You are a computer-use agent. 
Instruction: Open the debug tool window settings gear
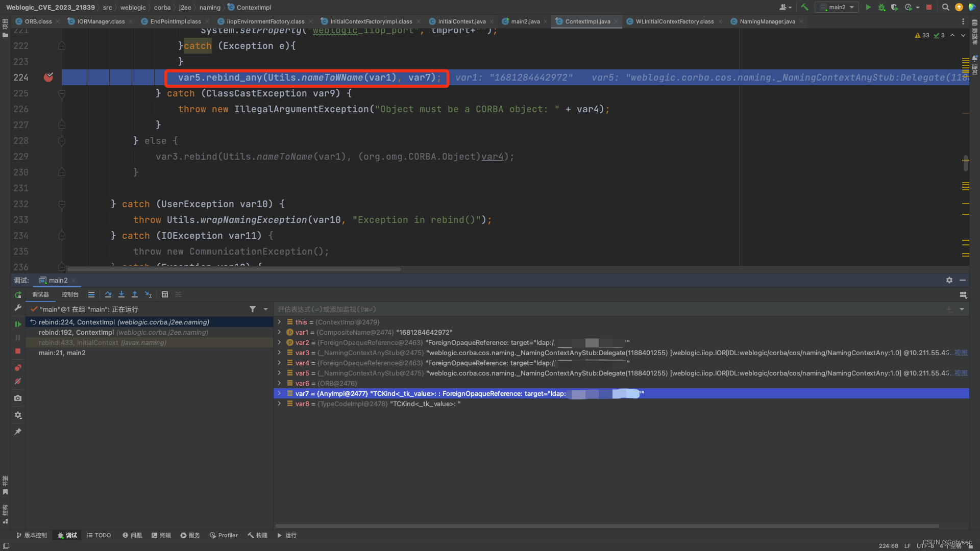949,280
